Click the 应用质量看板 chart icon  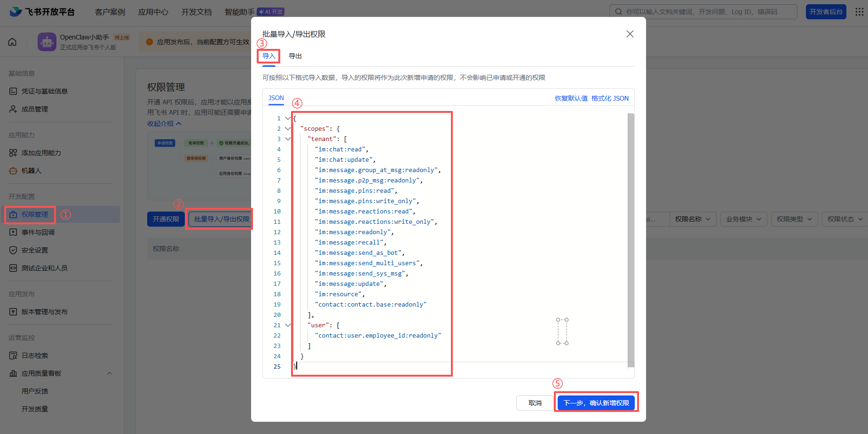point(13,373)
